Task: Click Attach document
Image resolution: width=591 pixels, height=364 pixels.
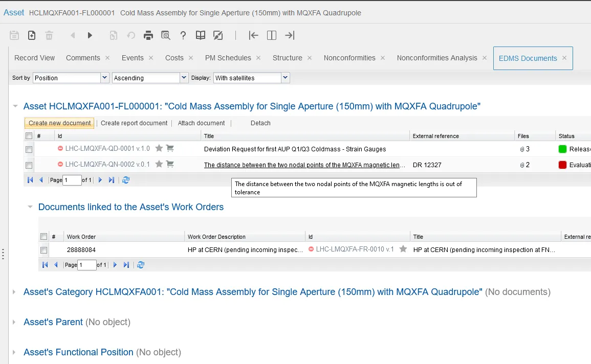Action: pos(201,123)
